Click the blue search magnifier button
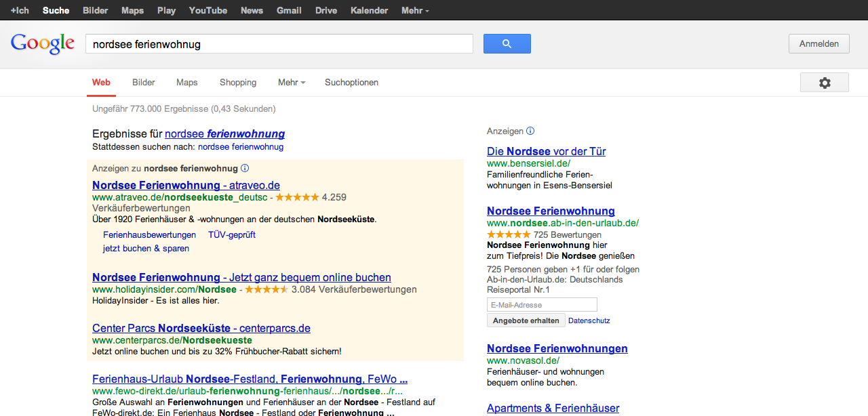868x416 pixels. 507,44
